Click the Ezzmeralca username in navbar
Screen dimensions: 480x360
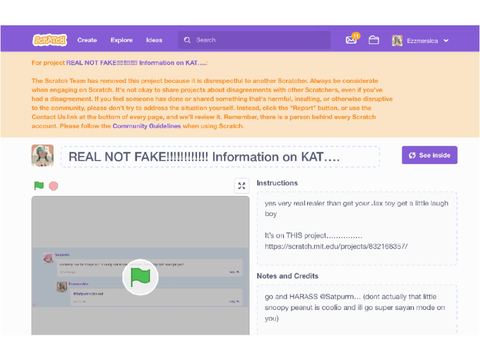click(x=422, y=41)
